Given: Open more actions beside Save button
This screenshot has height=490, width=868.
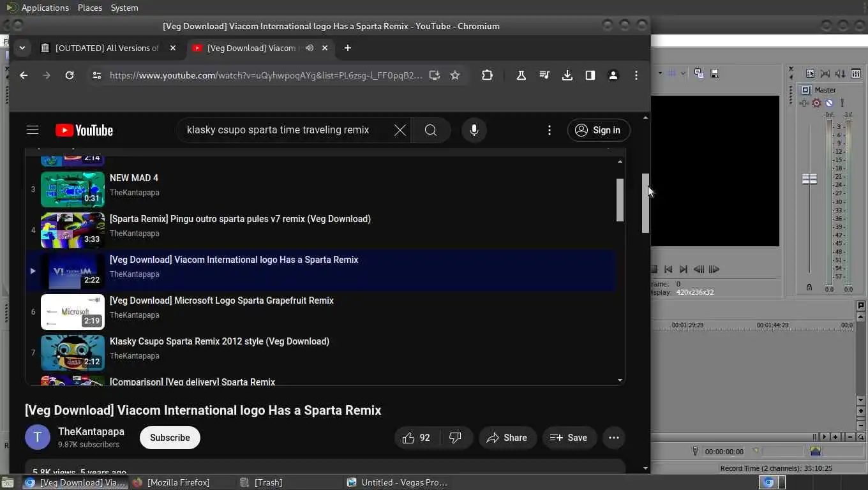Looking at the screenshot, I should [x=614, y=438].
